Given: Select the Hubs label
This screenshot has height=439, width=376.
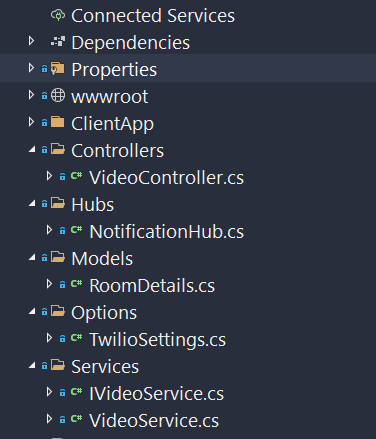Looking at the screenshot, I should (x=93, y=205).
